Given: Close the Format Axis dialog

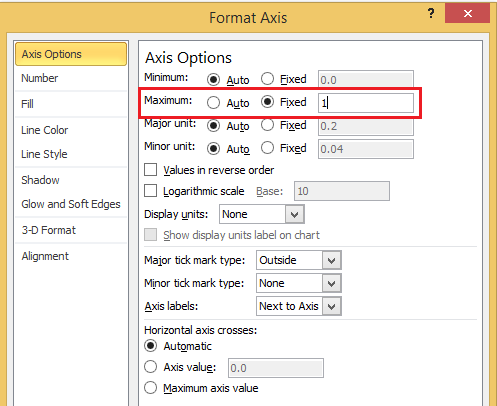Looking at the screenshot, I should pos(467,14).
